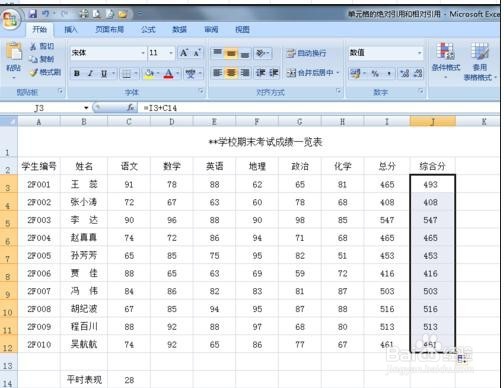Screen dimensions: 504x388
Task: Decrease the font size with the smaller A
Action: [197, 53]
